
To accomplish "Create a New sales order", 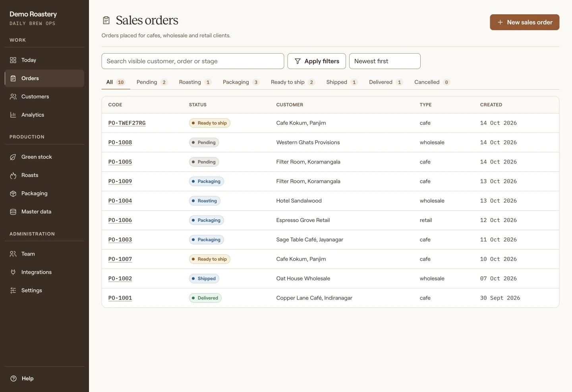I will (524, 22).
